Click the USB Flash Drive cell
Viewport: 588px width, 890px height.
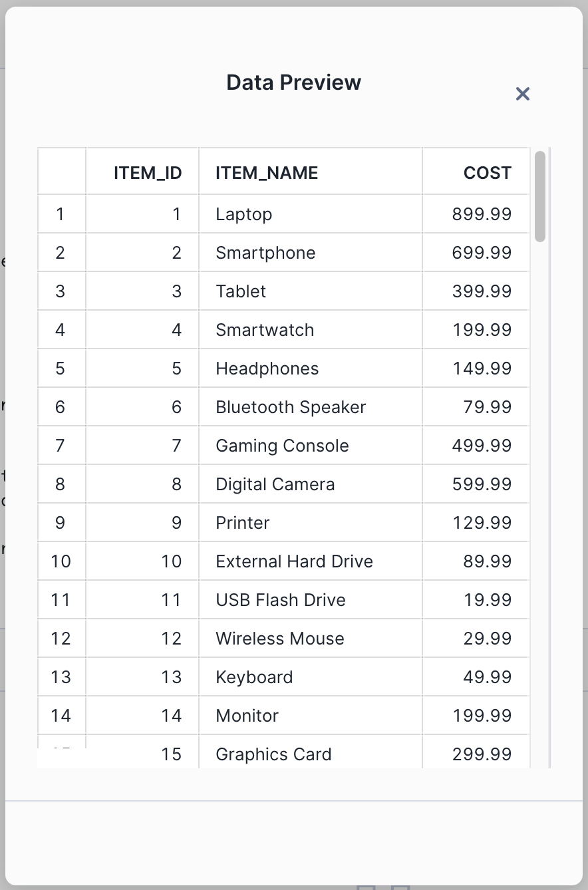[x=281, y=600]
